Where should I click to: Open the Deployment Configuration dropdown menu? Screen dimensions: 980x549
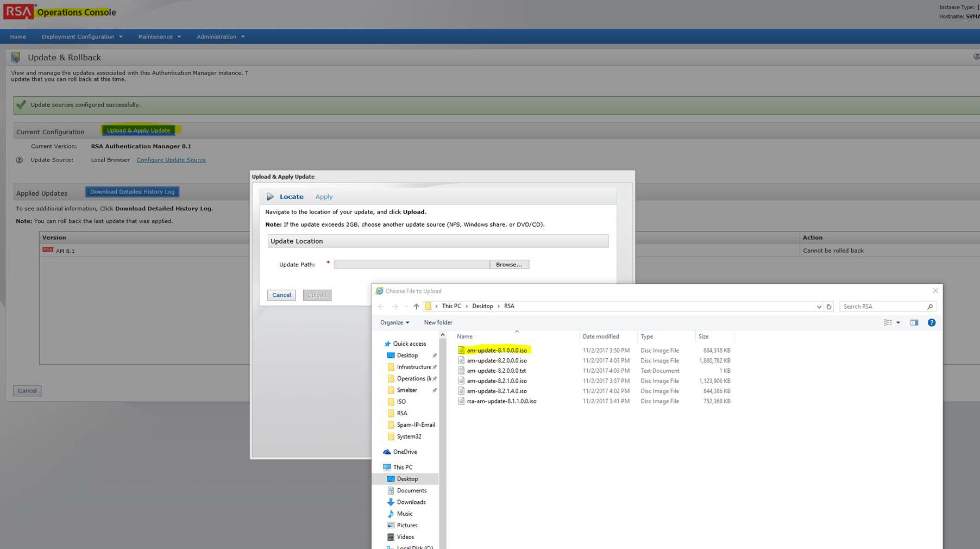click(x=82, y=37)
